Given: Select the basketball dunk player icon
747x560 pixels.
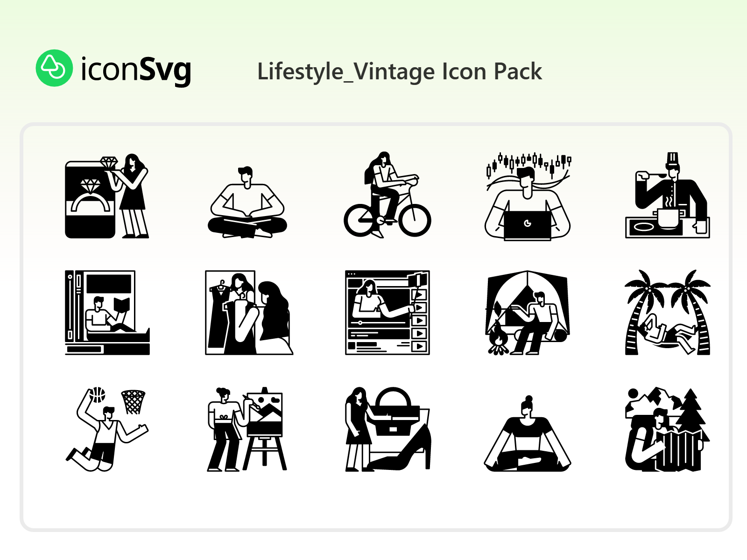Looking at the screenshot, I should 107,429.
